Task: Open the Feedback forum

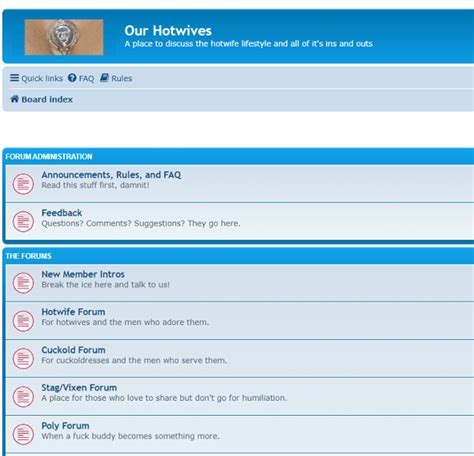Action: click(62, 213)
